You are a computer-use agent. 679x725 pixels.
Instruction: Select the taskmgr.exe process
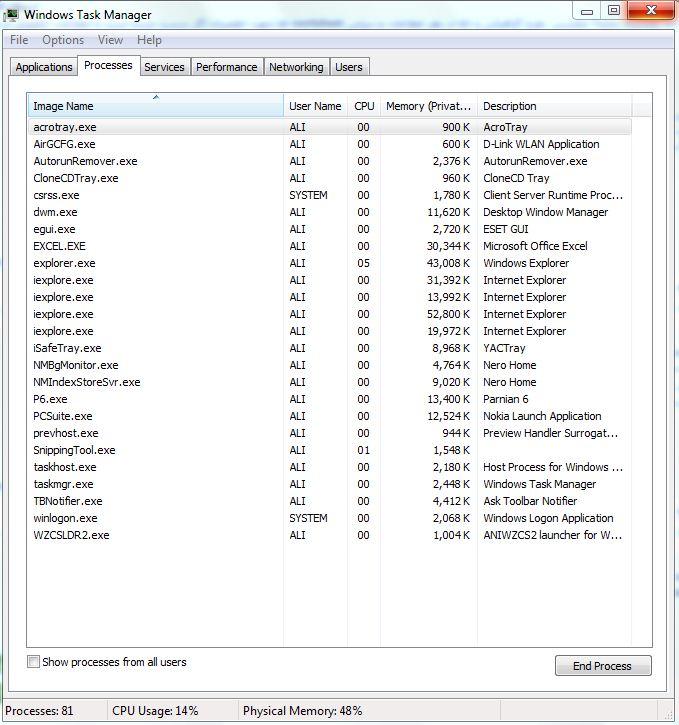(330, 484)
